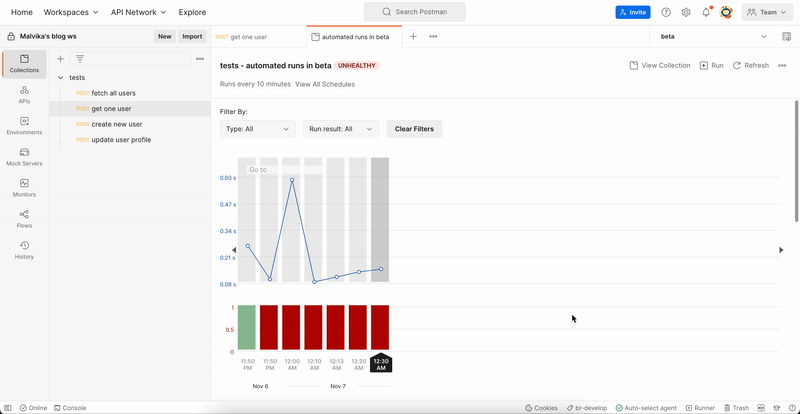Select the green passed run bar
800x414 pixels.
tap(246, 327)
